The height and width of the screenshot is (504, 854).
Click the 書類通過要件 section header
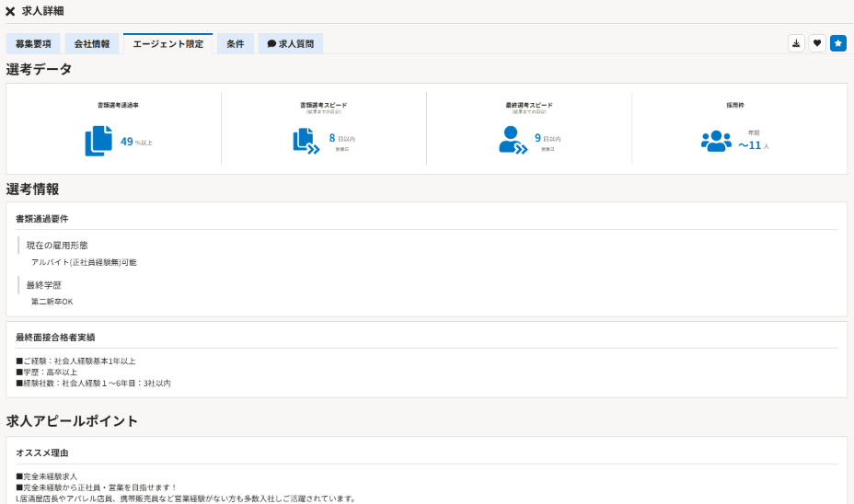pyautogui.click(x=42, y=219)
